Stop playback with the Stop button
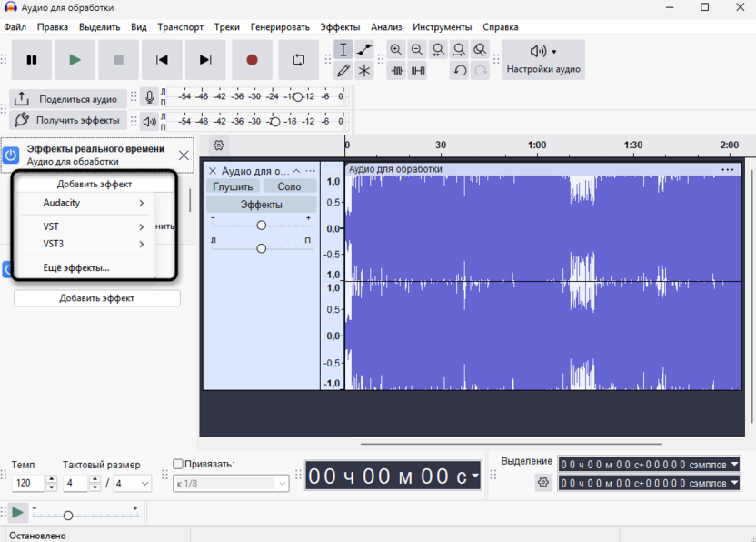Screen dimensions: 756x542 [118, 60]
